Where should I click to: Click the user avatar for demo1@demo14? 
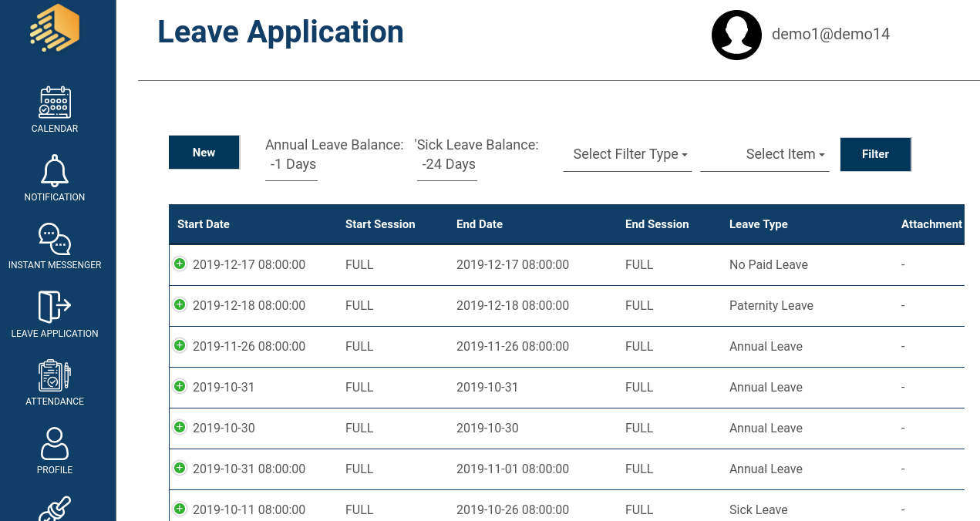pos(736,35)
